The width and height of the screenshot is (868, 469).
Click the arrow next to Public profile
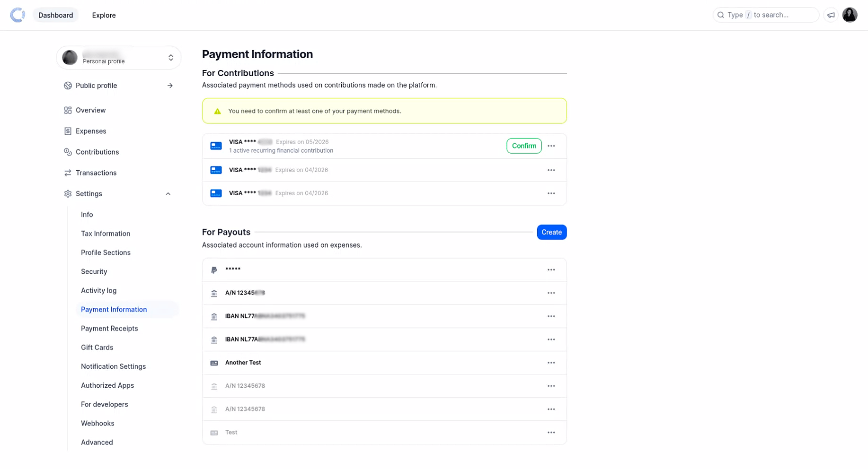point(170,86)
